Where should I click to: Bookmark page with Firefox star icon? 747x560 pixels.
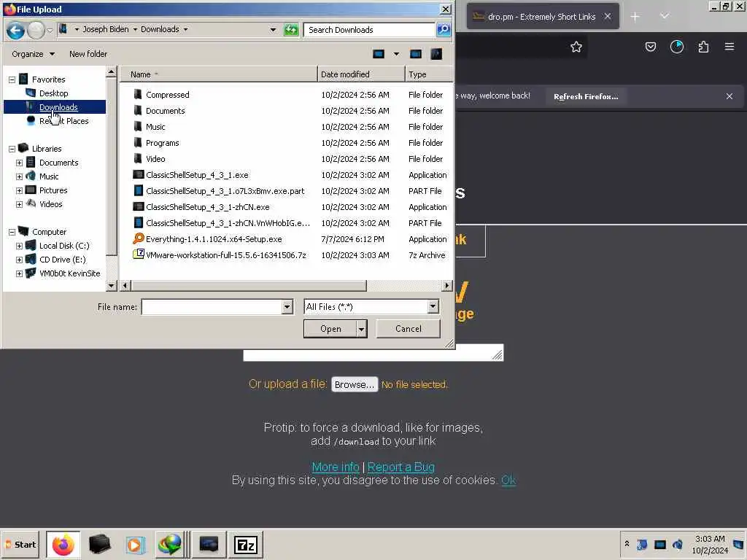click(576, 47)
